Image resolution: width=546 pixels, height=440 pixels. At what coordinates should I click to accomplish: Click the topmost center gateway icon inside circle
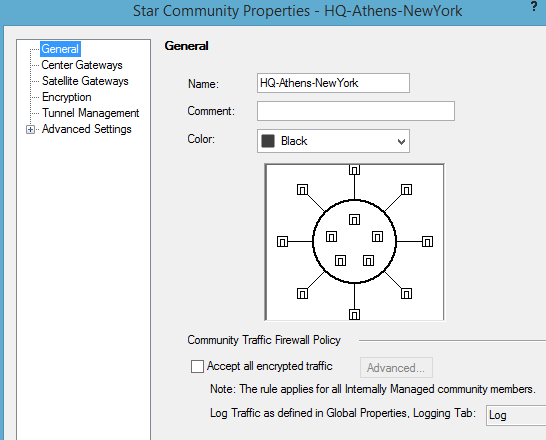[x=354, y=219]
